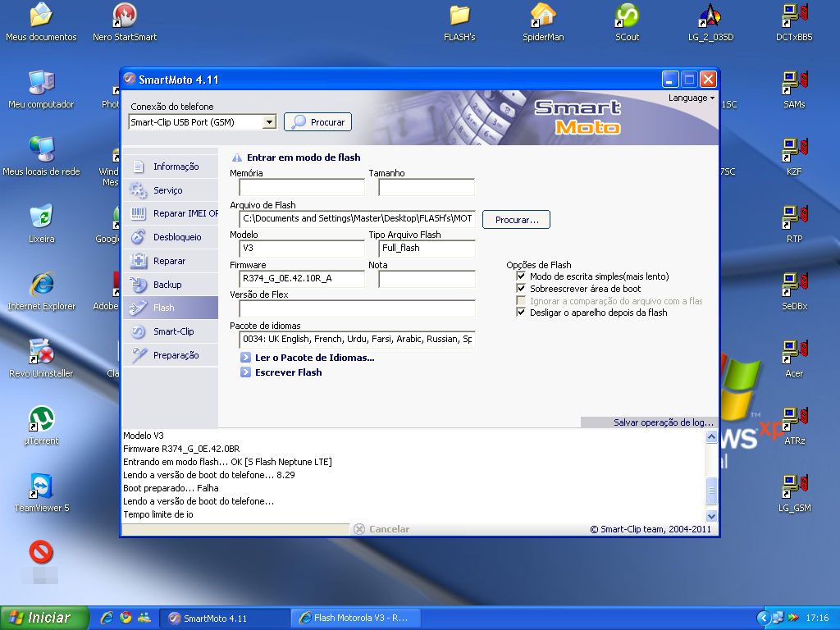This screenshot has width=840, height=630.
Task: Select the Revo Uninstaller desktop icon
Action: [41, 358]
